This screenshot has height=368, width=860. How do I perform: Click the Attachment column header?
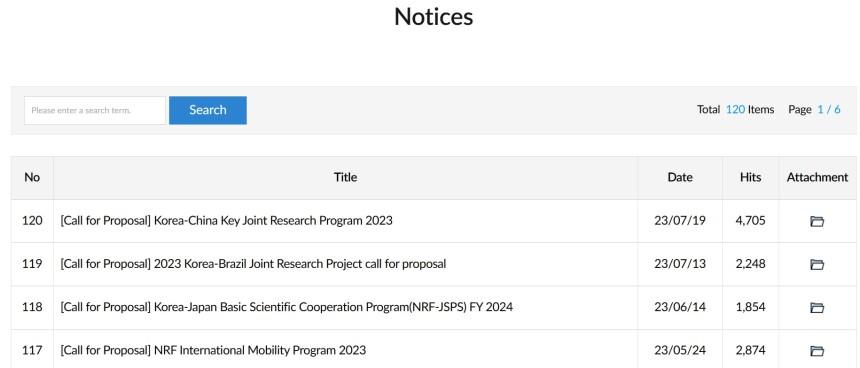pos(817,177)
